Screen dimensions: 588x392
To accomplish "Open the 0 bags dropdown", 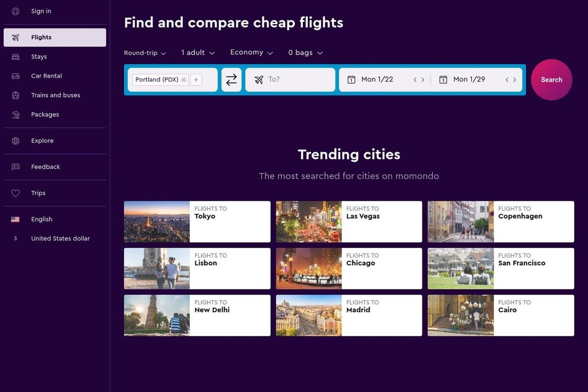I will point(305,53).
